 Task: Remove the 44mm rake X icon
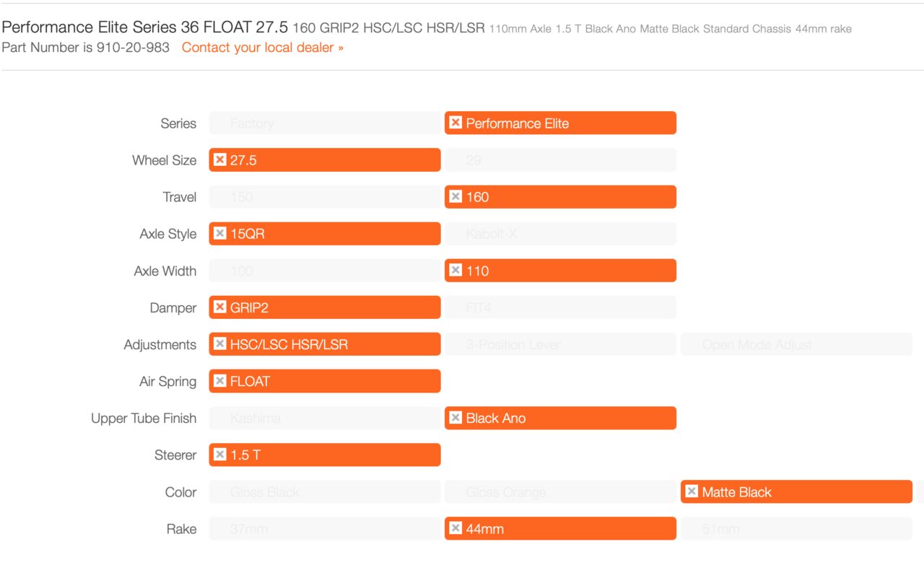click(456, 528)
